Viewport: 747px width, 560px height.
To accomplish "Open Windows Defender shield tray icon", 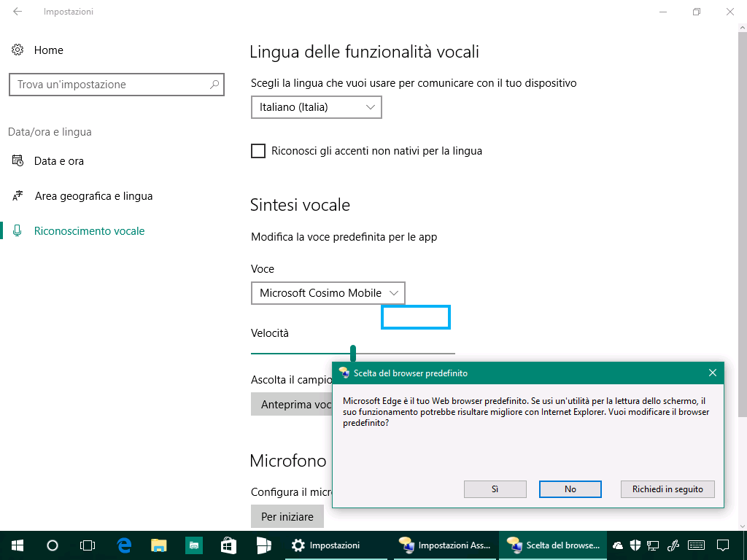I will point(635,545).
